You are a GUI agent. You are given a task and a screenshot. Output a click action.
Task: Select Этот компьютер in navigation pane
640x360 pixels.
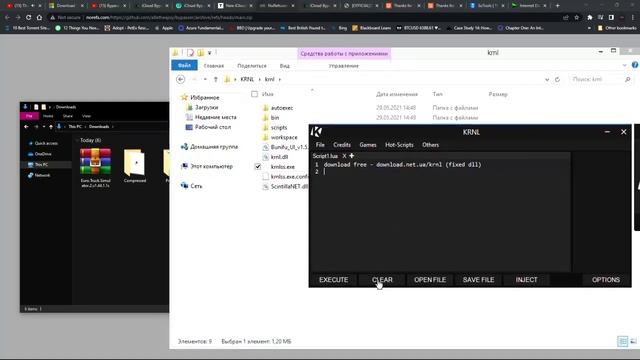tap(211, 166)
